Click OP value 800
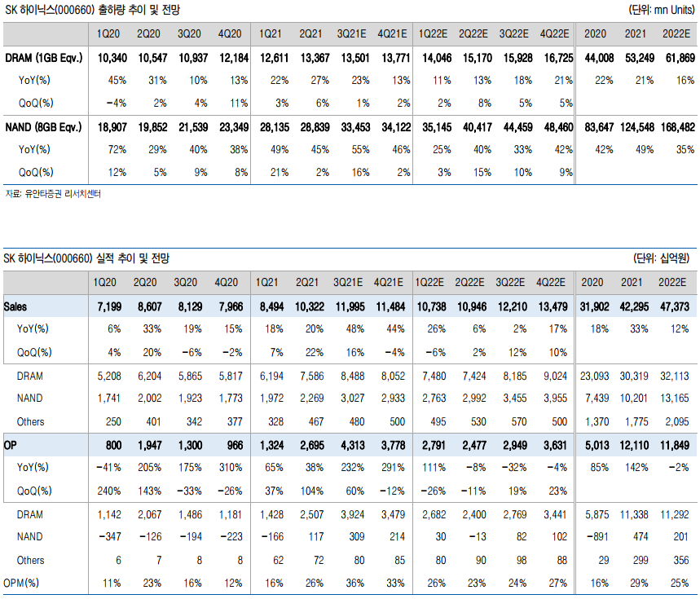This screenshot has width=700, height=599. point(113,446)
